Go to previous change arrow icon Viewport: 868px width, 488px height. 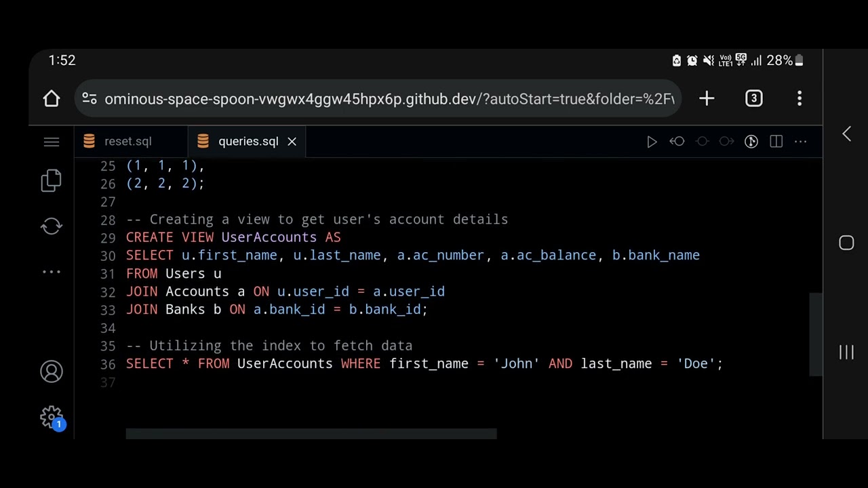677,142
